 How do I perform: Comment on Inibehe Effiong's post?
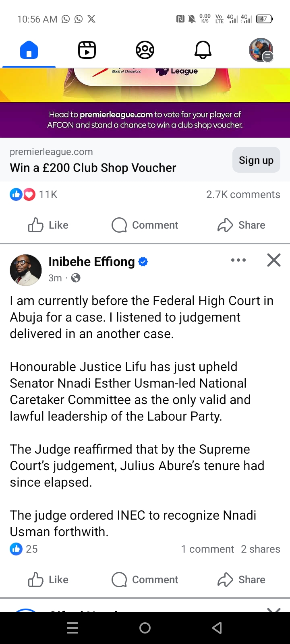click(145, 580)
